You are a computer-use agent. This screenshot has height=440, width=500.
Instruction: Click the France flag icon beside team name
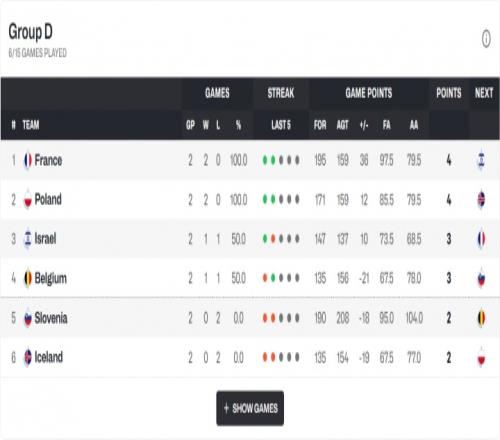click(x=28, y=160)
